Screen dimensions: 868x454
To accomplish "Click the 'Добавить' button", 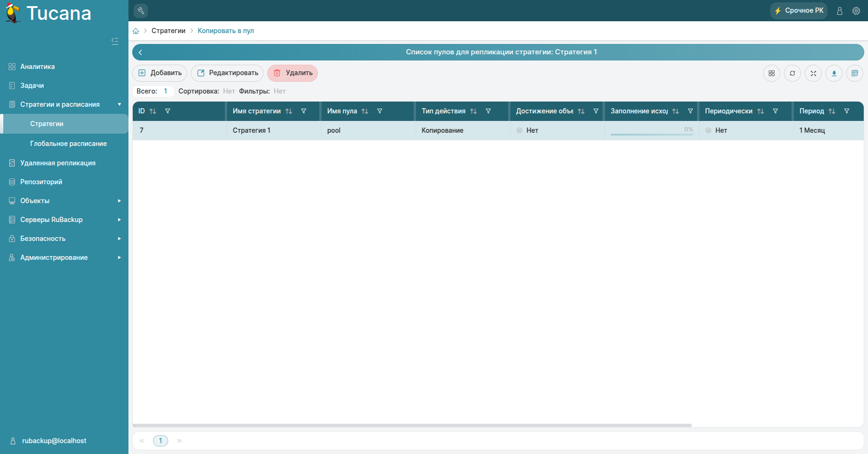I will 160,73.
